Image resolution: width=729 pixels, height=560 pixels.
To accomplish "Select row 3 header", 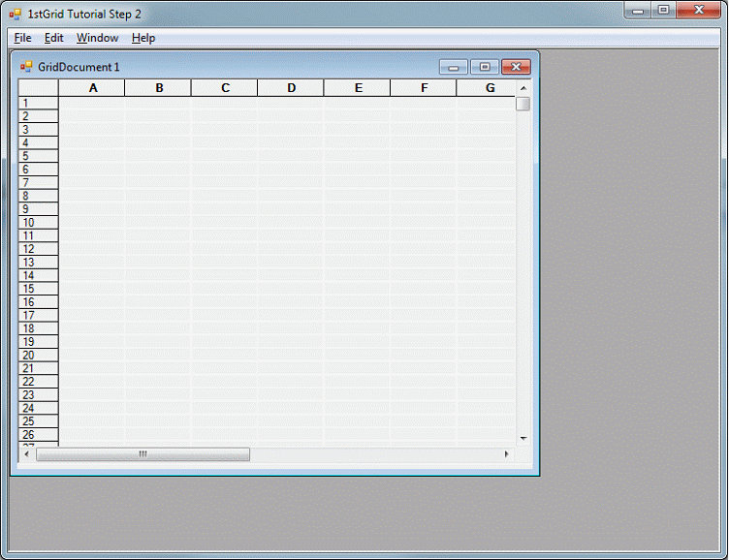I will point(39,130).
